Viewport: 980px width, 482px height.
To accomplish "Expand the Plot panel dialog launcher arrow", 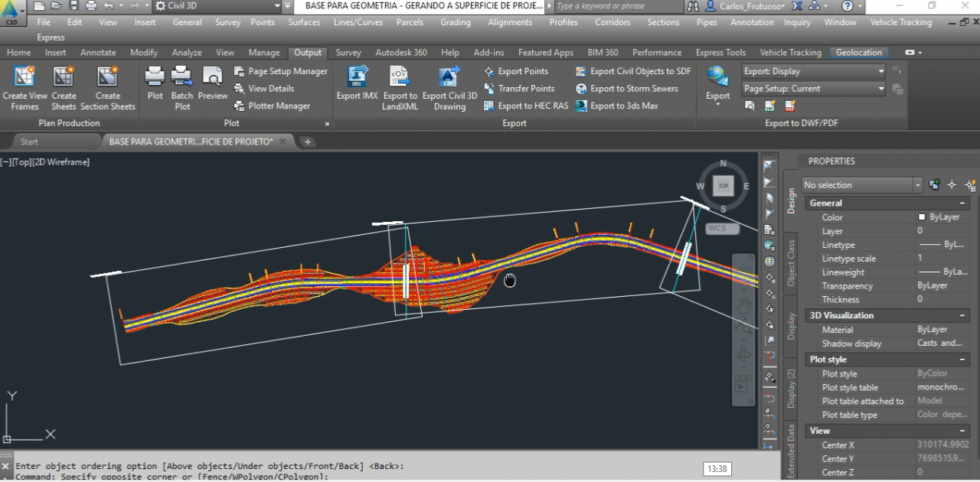I will [x=327, y=123].
